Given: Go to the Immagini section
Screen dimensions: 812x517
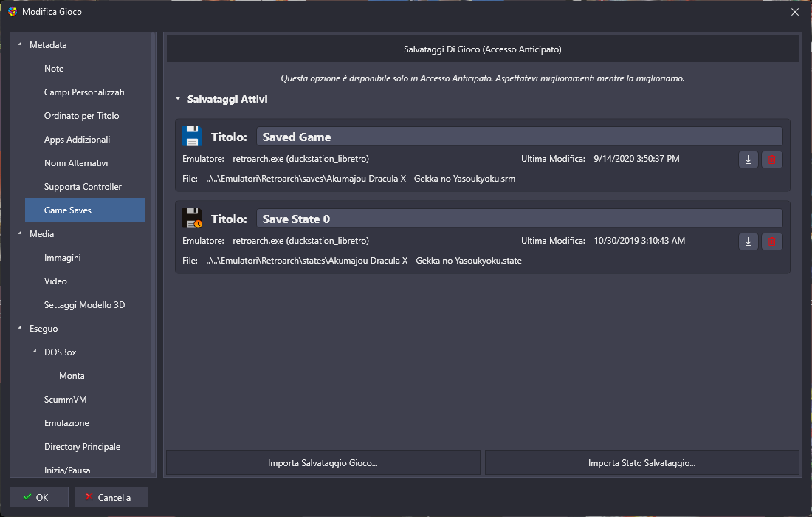Looking at the screenshot, I should (x=63, y=258).
